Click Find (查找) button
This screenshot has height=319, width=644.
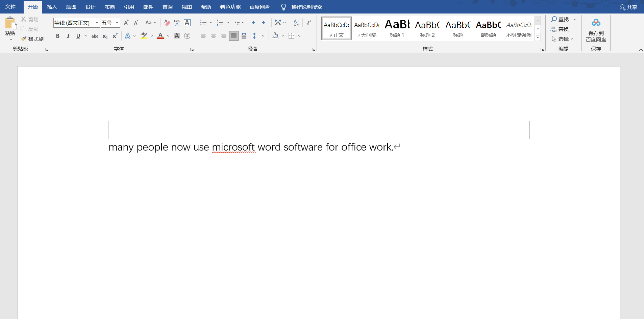coord(560,19)
